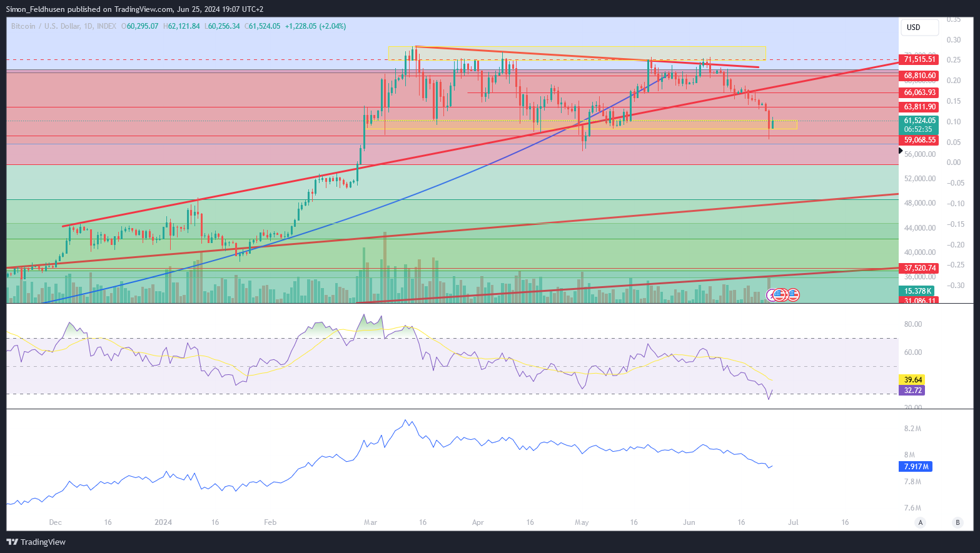The height and width of the screenshot is (553, 980).
Task: Click the 56,000.00 price axis tick
Action: point(920,154)
